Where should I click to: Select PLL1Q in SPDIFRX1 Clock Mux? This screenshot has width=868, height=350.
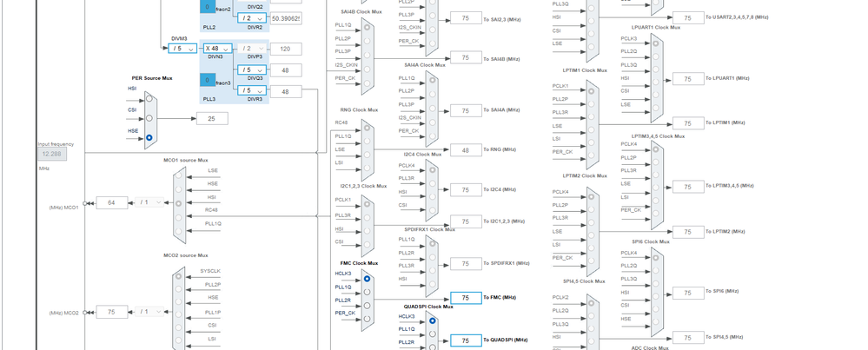click(x=433, y=242)
